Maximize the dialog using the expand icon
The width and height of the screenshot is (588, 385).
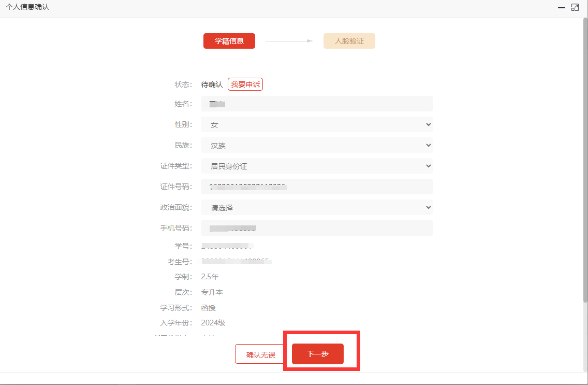[575, 7]
